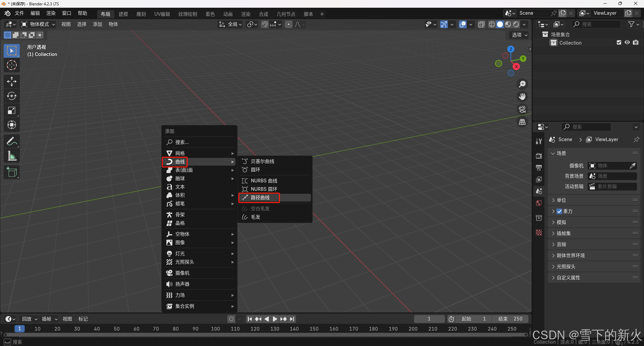Pick the Transform tool in toolbar
Image resolution: width=644 pixels, height=346 pixels.
(12, 125)
